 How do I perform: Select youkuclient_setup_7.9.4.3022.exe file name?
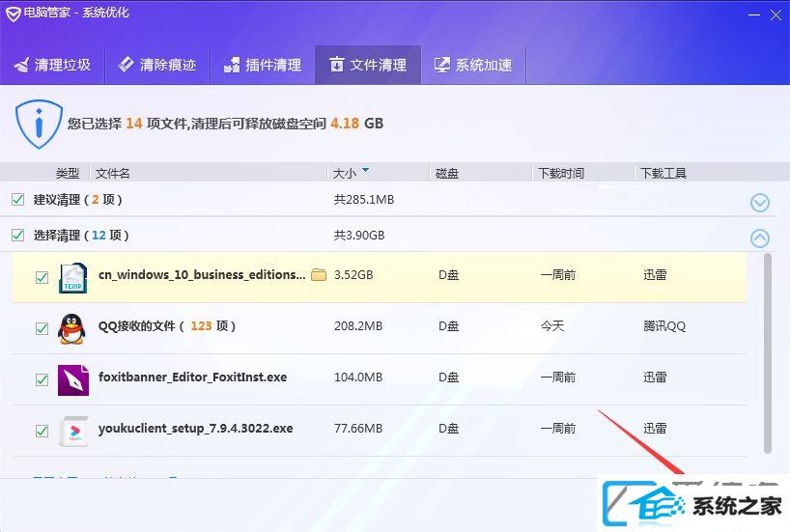tap(195, 429)
